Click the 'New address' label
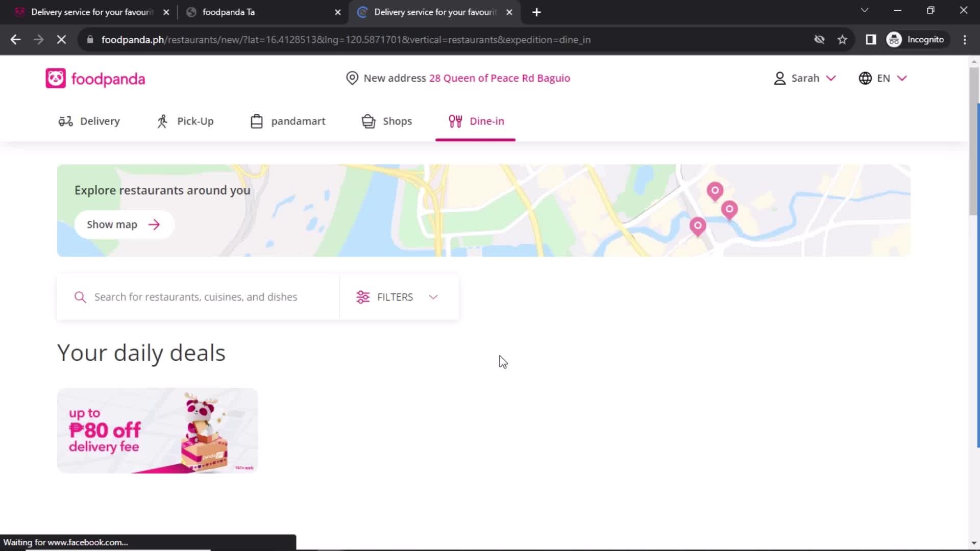The width and height of the screenshot is (980, 551). point(395,78)
